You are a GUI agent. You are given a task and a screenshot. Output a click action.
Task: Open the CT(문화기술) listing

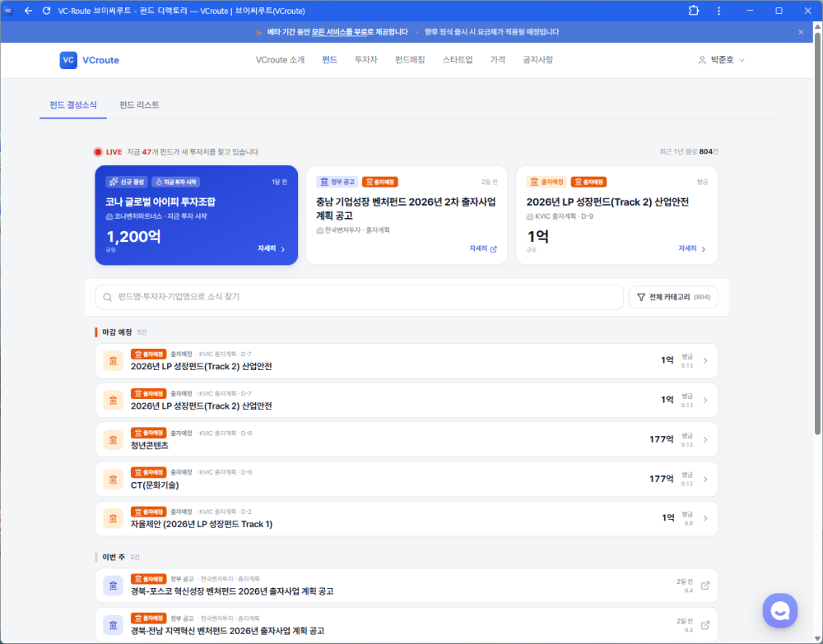[x=407, y=480]
